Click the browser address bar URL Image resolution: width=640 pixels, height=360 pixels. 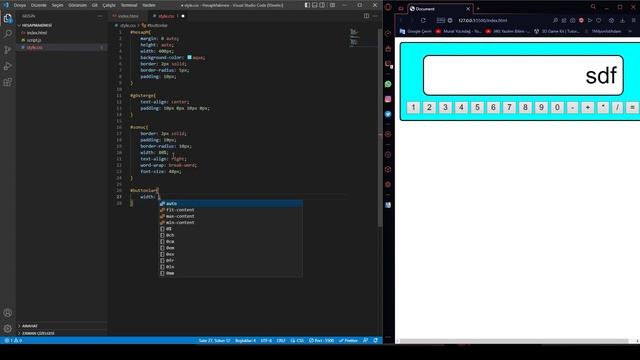(482, 20)
